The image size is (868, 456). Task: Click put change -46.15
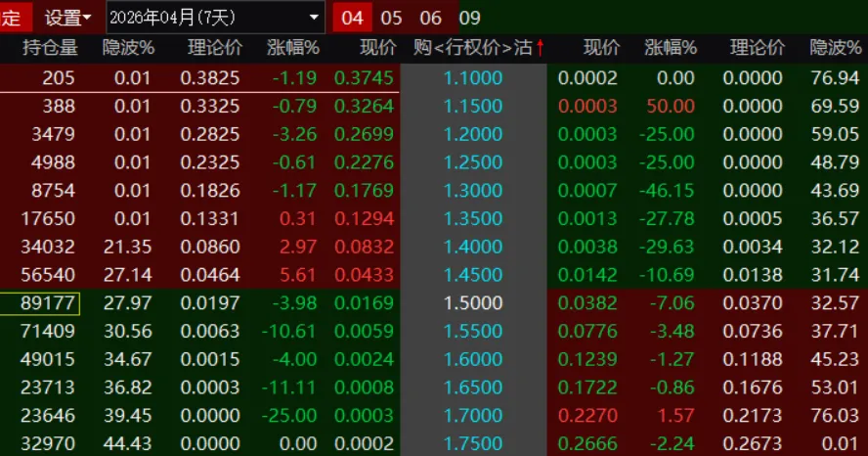coord(667,191)
